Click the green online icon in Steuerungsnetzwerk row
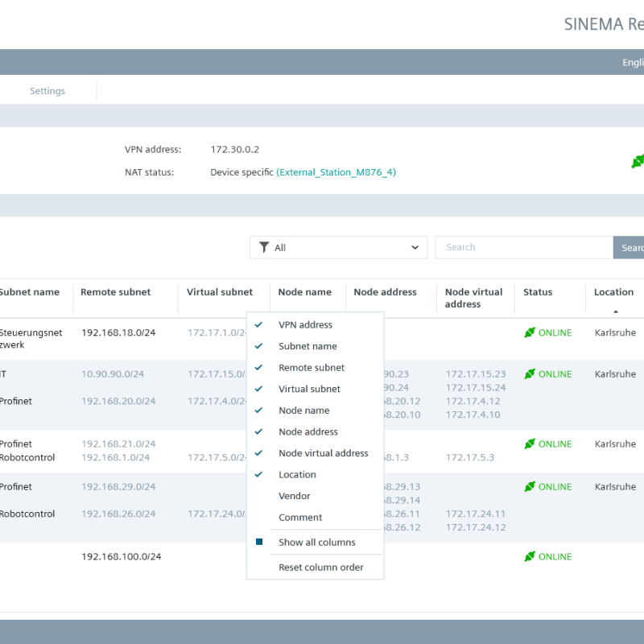Viewport: 644px width, 644px height. pyautogui.click(x=530, y=332)
